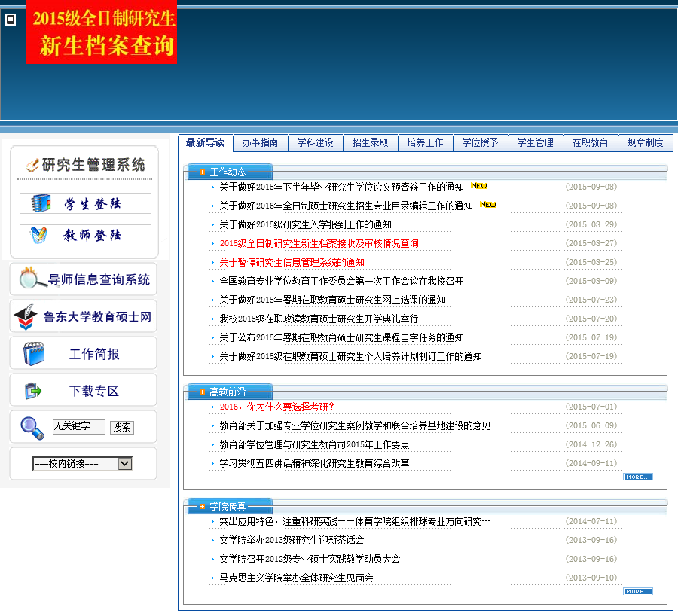Click the graduation cap icon of 鲁东大学教育硕士网
678x616 pixels.
tap(26, 317)
